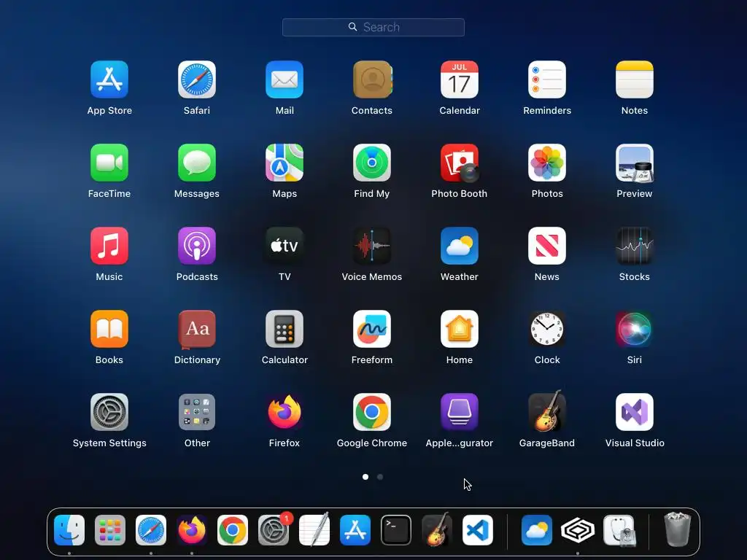
Task: Open Weather app in the Launchpad grid
Action: pos(460,246)
